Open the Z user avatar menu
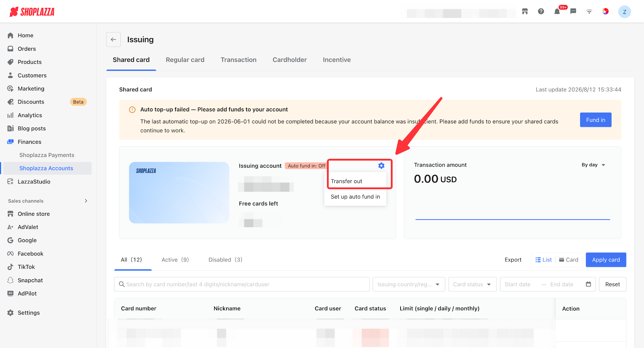Image resolution: width=644 pixels, height=348 pixels. pyautogui.click(x=625, y=12)
